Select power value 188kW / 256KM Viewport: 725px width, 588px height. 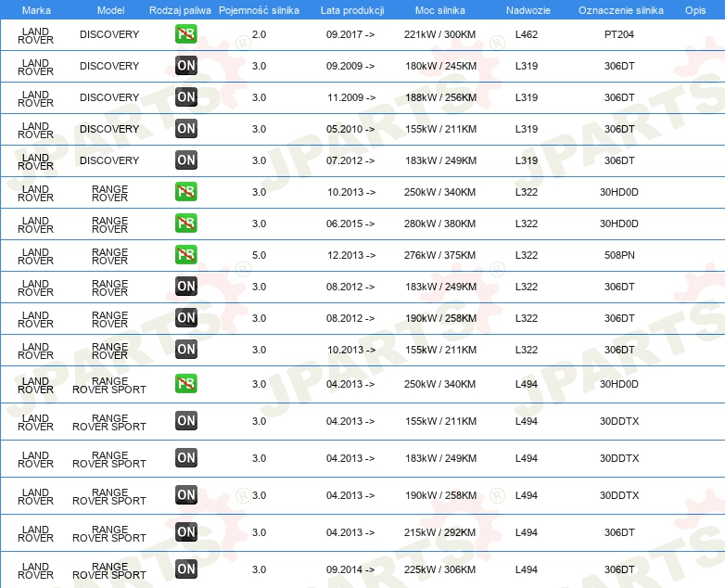(440, 97)
